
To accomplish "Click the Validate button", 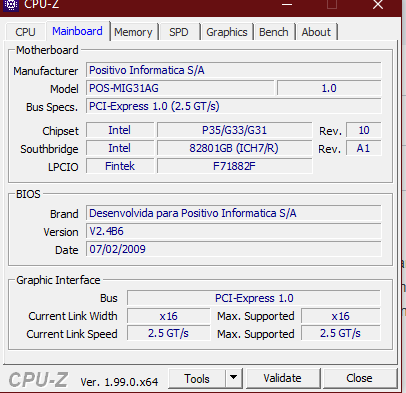I will [282, 378].
